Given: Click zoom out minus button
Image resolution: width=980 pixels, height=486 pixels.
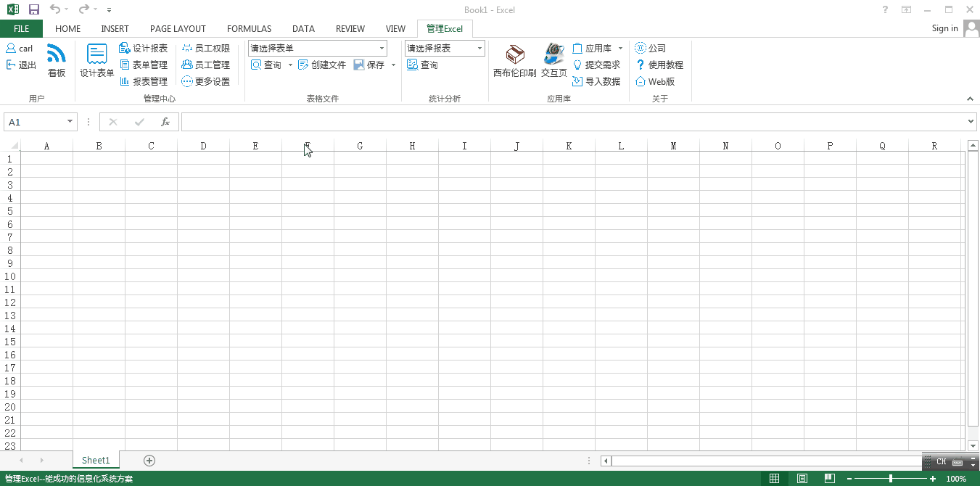Looking at the screenshot, I should (x=849, y=479).
